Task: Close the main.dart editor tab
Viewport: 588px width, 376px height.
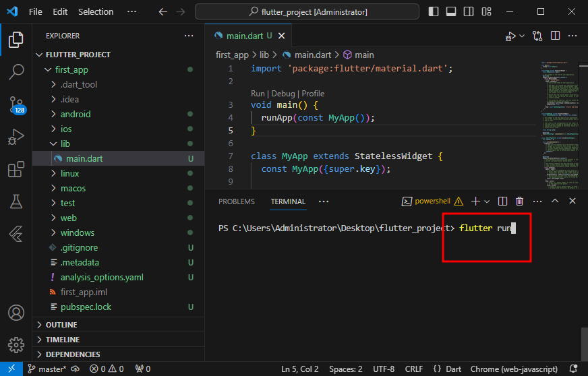Action: coord(282,36)
